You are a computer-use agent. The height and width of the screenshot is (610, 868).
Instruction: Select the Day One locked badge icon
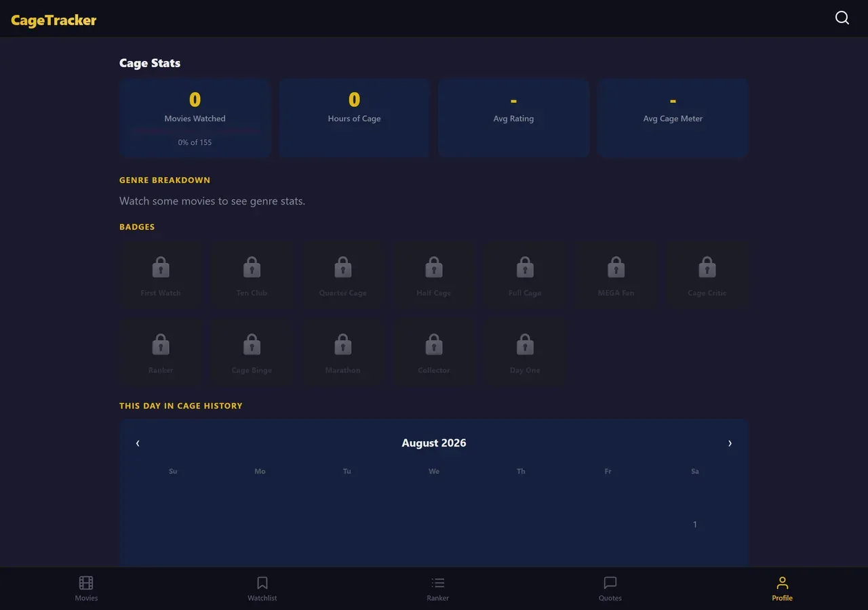525,344
